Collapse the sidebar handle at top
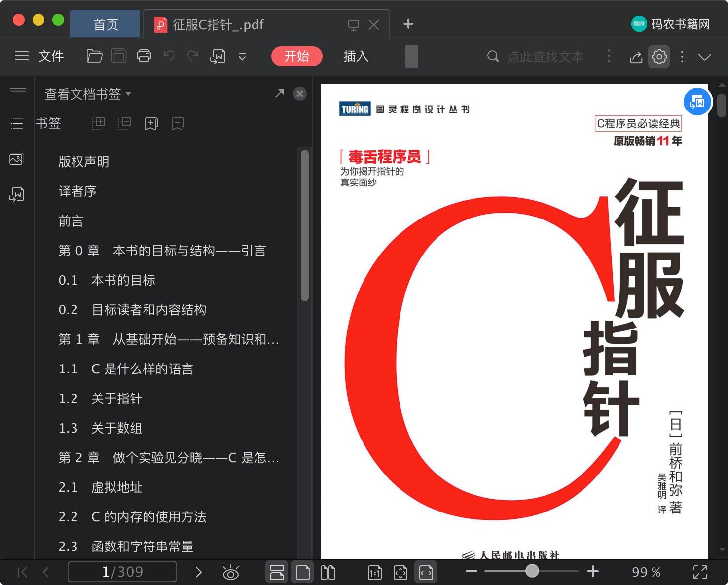The height and width of the screenshot is (585, 728). 18,89
